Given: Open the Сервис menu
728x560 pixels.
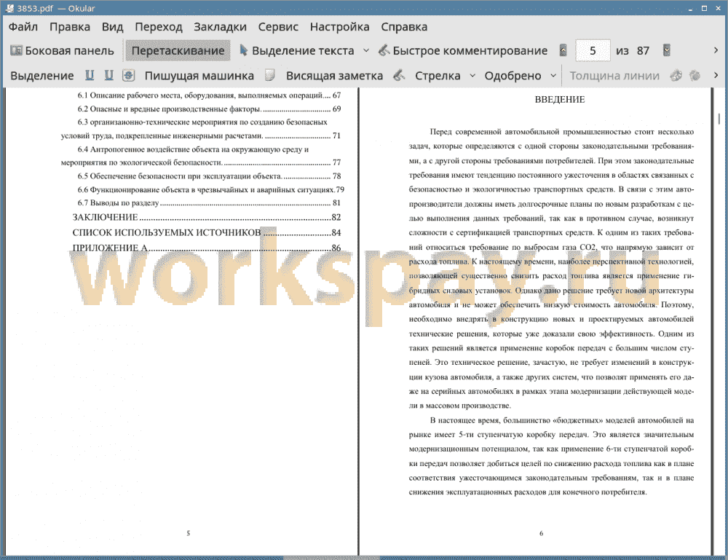Looking at the screenshot, I should 278,27.
